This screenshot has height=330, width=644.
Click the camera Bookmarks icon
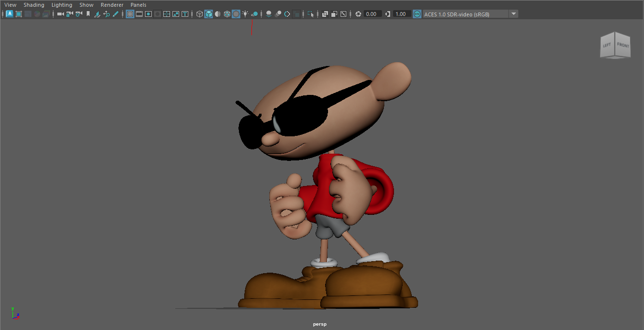[x=88, y=14]
